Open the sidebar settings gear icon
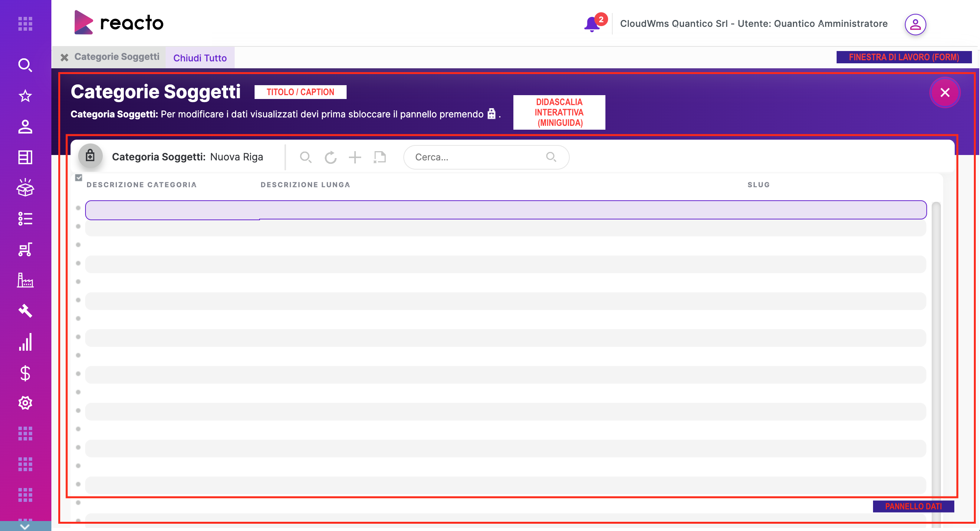This screenshot has width=980, height=531. [x=25, y=403]
